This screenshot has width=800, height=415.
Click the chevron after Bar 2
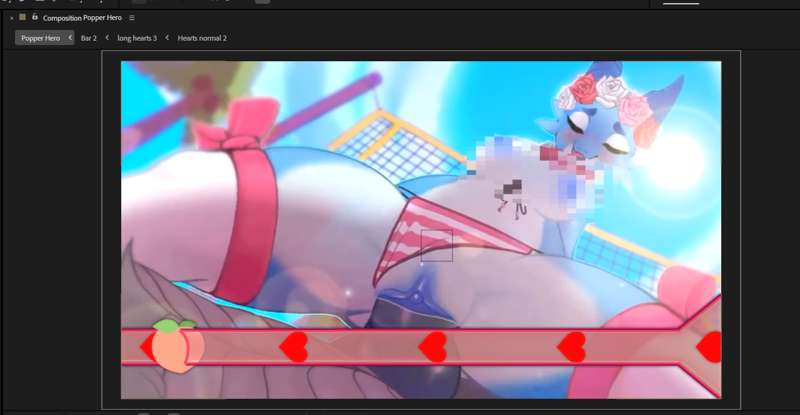[107, 38]
